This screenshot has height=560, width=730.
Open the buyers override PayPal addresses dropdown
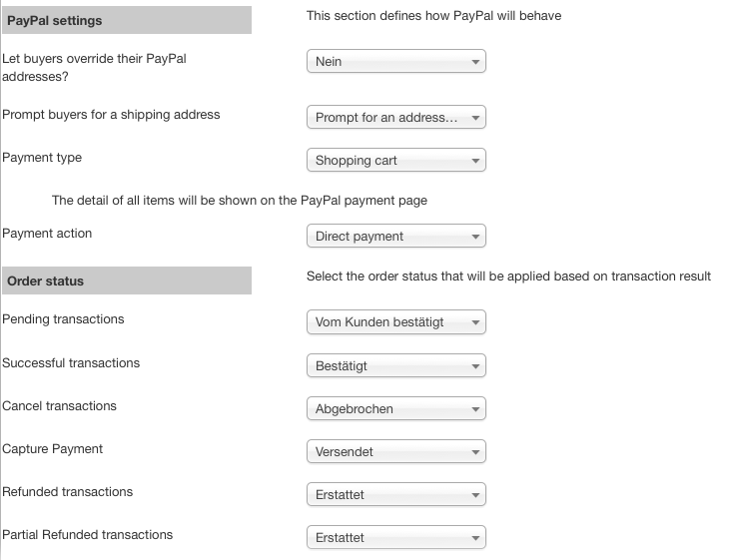[395, 62]
